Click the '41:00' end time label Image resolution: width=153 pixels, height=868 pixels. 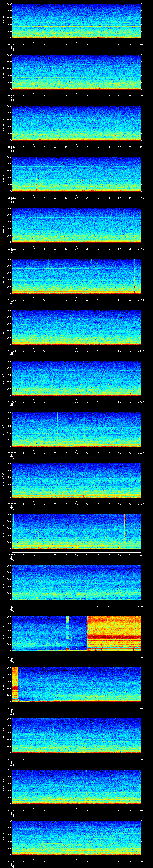(141, 606)
